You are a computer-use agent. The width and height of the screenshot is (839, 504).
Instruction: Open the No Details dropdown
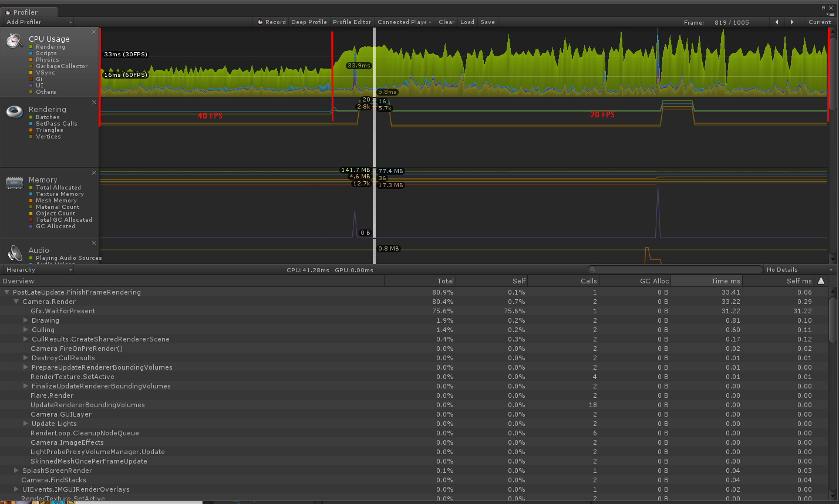800,270
